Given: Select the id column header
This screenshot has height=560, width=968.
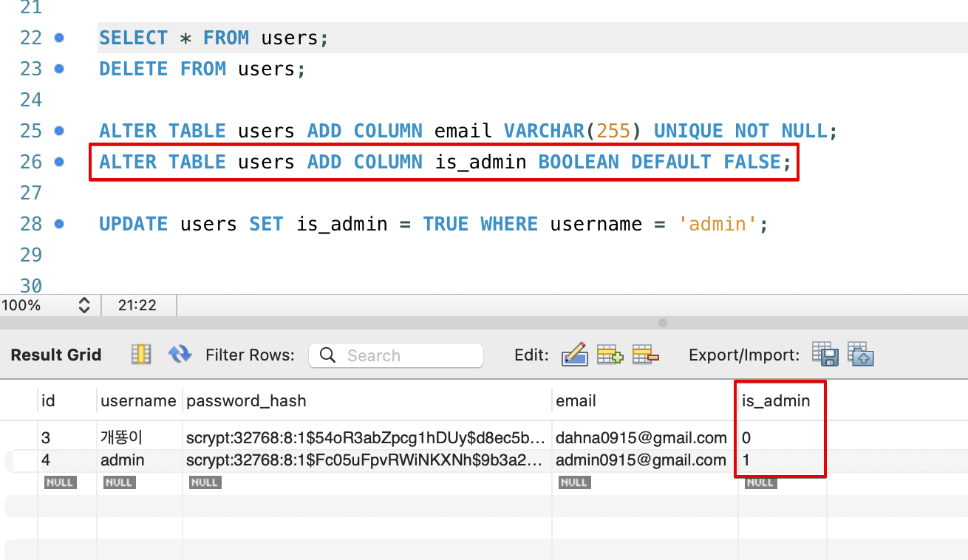Looking at the screenshot, I should point(67,401).
